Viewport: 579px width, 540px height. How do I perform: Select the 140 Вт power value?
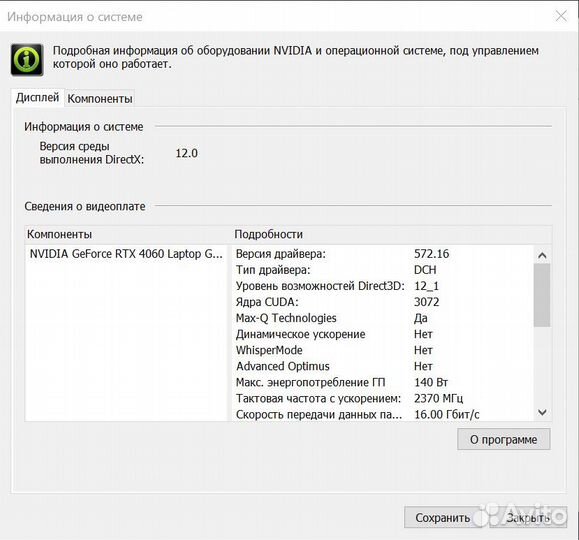[x=431, y=382]
